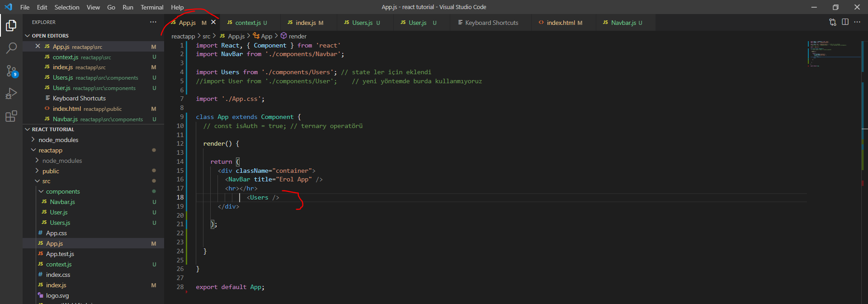
Task: Expand the public folder
Action: tap(51, 171)
